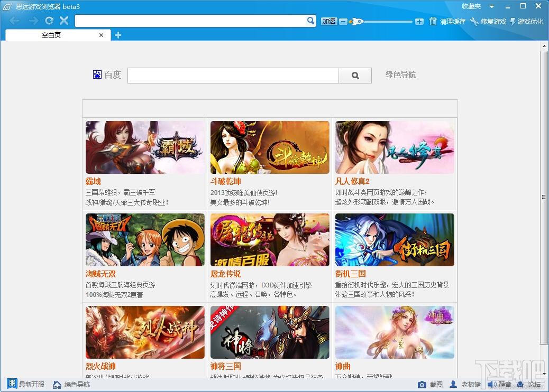The height and width of the screenshot is (392, 549).
Task: Click the 2345 house icon
Action: tap(57, 384)
